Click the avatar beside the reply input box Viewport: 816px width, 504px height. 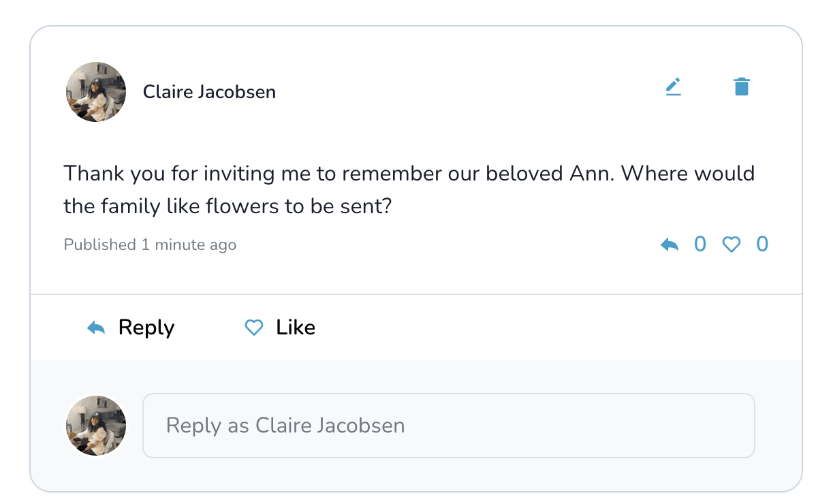96,425
